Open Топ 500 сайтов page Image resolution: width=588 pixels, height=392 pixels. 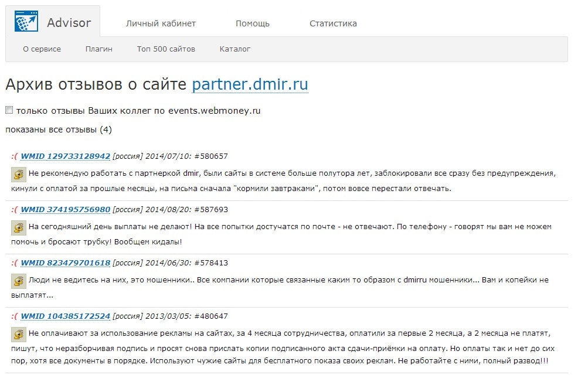166,49
